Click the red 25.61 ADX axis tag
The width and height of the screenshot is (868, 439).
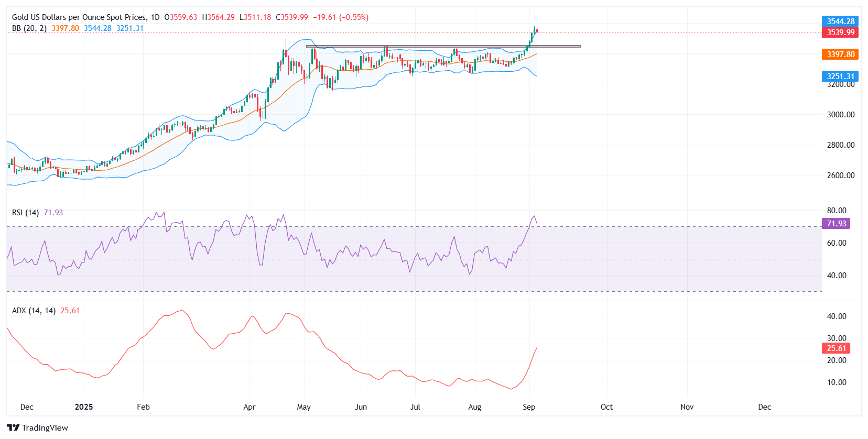click(x=836, y=348)
